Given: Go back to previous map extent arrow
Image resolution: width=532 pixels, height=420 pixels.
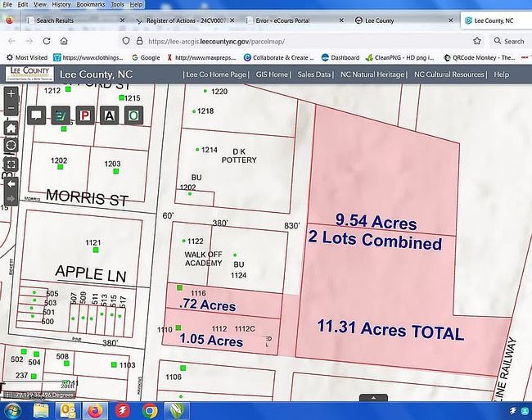Looking at the screenshot, I should click(x=11, y=183).
